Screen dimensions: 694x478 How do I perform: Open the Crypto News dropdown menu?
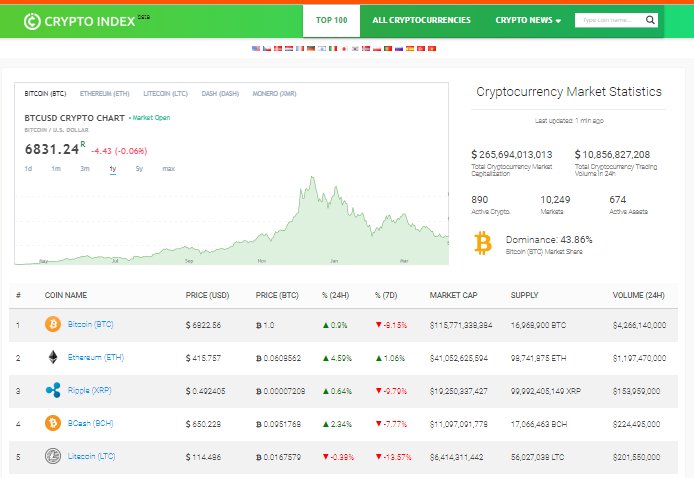[528, 20]
